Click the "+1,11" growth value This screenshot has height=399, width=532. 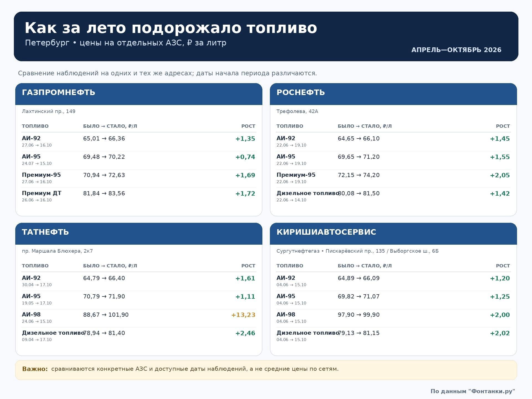[x=245, y=296]
